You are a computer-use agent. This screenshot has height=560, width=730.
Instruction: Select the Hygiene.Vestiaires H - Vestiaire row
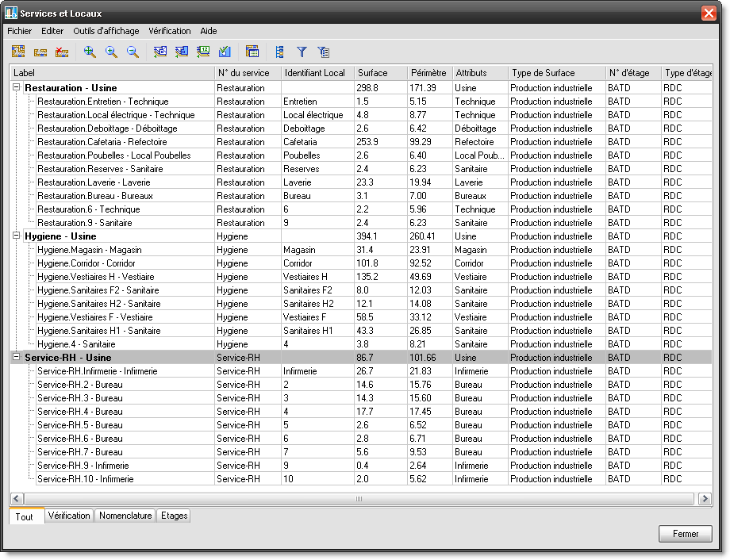(x=95, y=277)
